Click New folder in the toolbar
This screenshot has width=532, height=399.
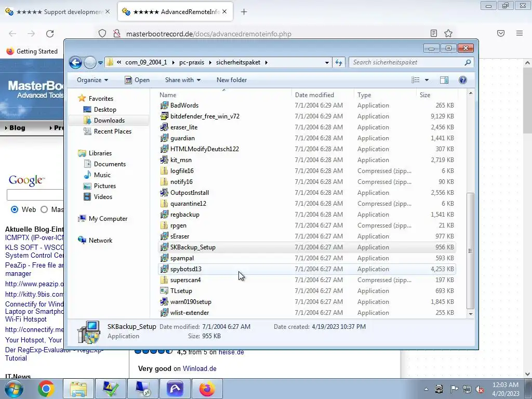[232, 80]
